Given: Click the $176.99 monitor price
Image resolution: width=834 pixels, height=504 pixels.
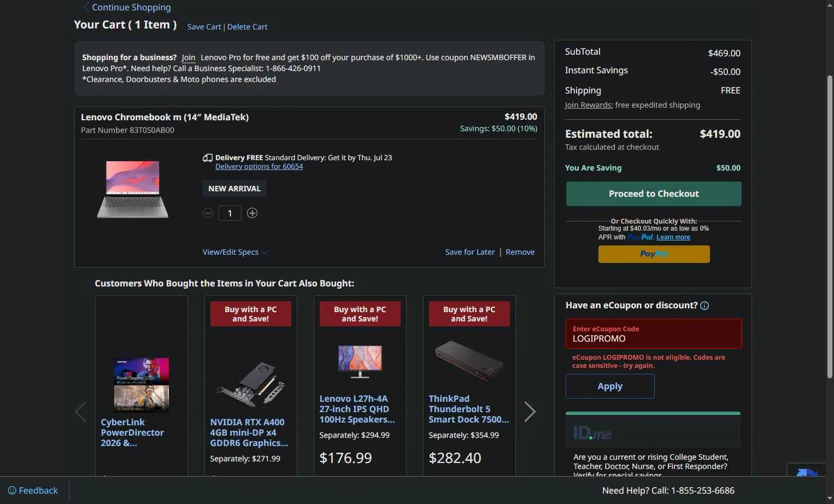Looking at the screenshot, I should click(x=345, y=458).
